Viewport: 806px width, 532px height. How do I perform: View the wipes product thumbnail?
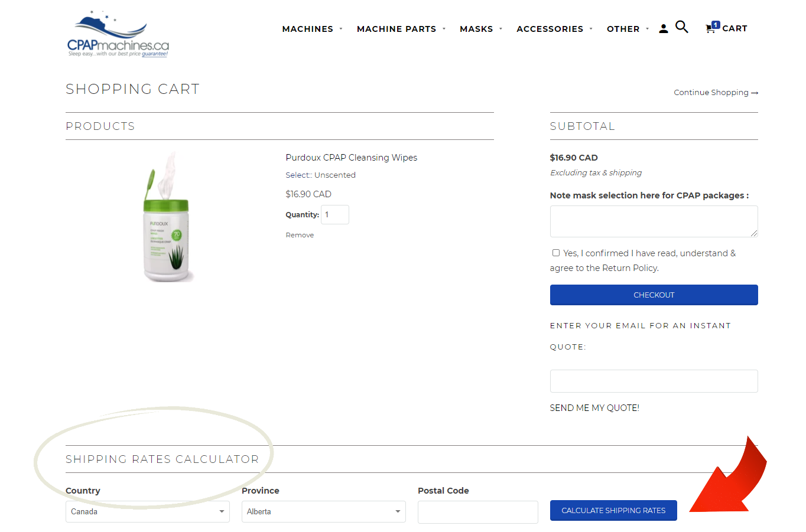(167, 216)
